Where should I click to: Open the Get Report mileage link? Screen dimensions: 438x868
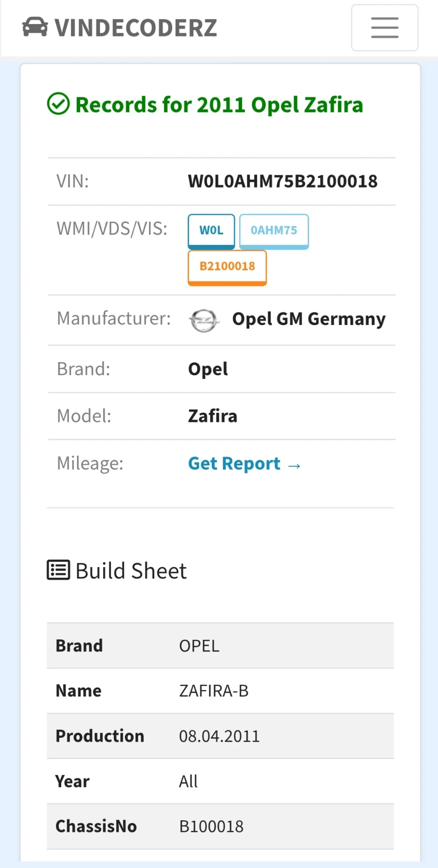click(234, 463)
